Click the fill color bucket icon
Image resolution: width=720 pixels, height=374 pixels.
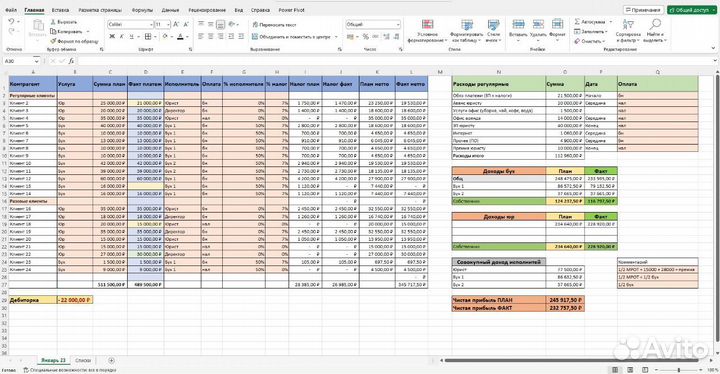coord(164,36)
